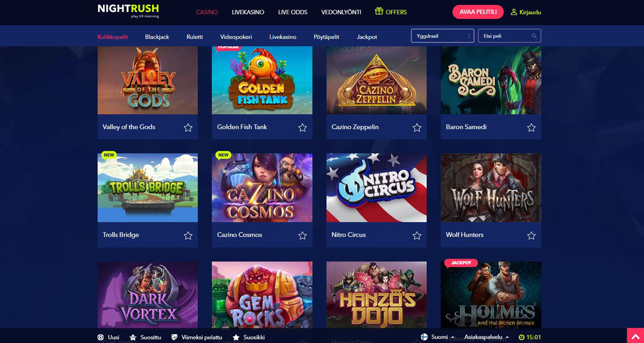Switch to the Livekasino top menu
The width and height of the screenshot is (644, 343).
[247, 13]
